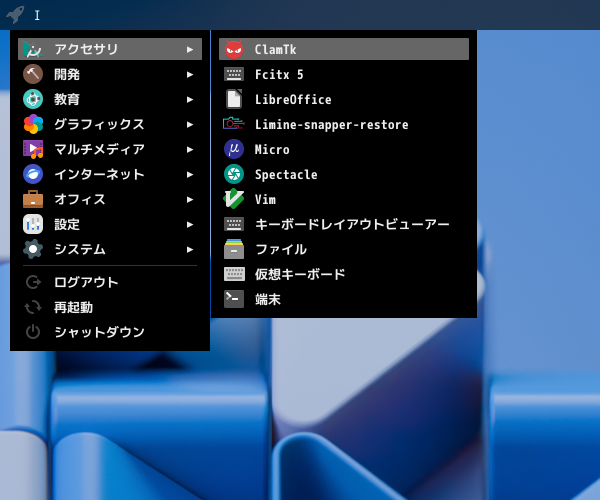Expand the 教育 submenu arrow
The height and width of the screenshot is (500, 600).
(190, 99)
